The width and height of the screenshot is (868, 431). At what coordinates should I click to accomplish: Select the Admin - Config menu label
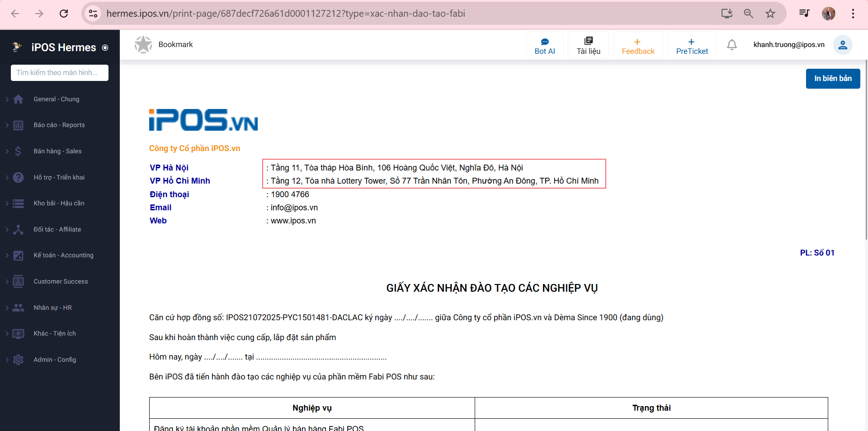coord(55,360)
